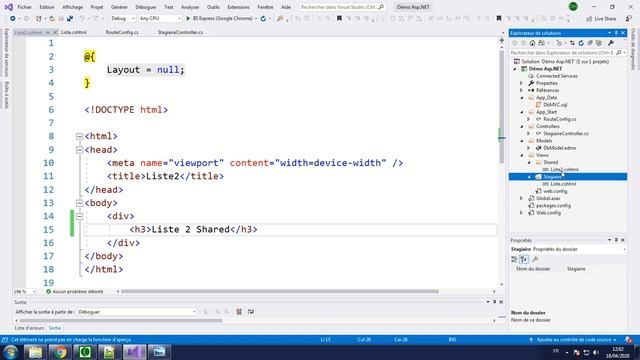Open File Explorer from the Windows taskbar
Image resolution: width=640 pixels, height=360 pixels.
[35, 352]
